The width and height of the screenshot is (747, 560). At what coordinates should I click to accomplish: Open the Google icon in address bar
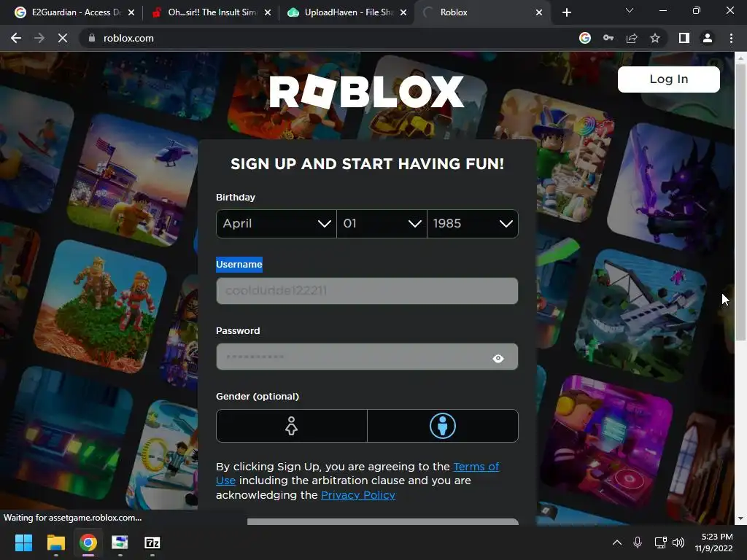click(585, 38)
